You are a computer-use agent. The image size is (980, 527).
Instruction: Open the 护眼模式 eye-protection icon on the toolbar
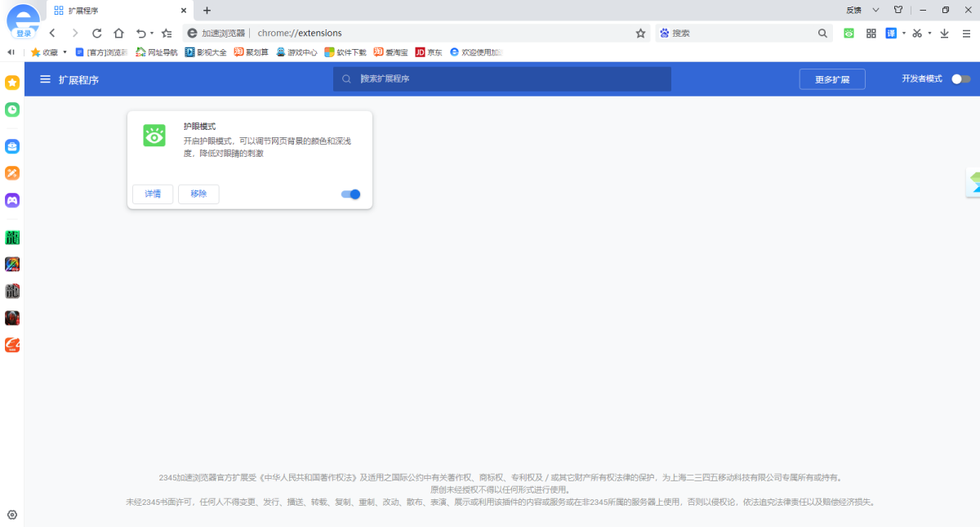click(x=849, y=33)
